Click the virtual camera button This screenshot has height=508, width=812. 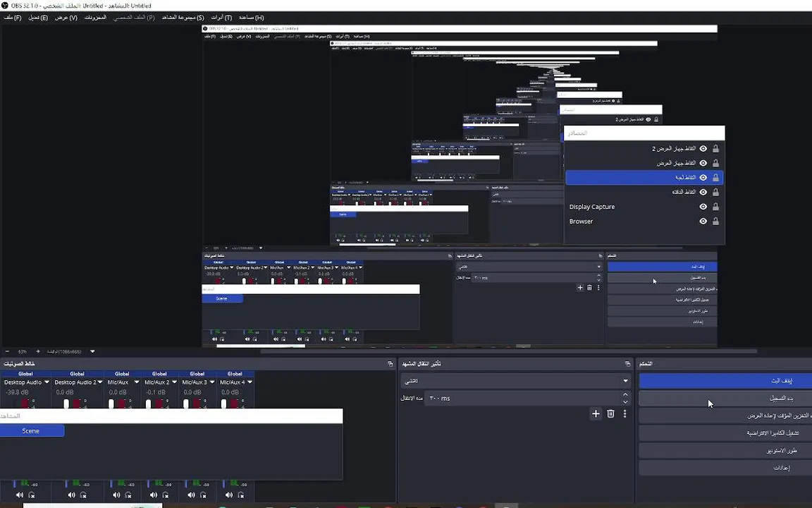725,433
